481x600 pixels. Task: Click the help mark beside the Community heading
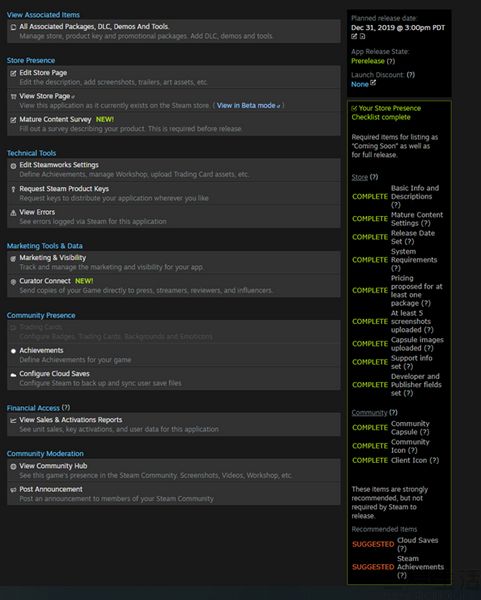pyautogui.click(x=393, y=412)
